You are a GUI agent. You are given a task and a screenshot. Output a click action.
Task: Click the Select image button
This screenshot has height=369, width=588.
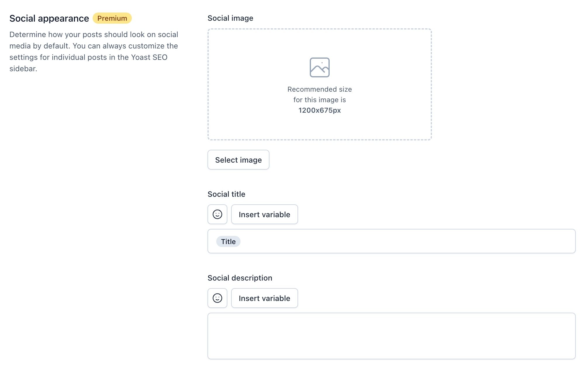[x=238, y=160]
